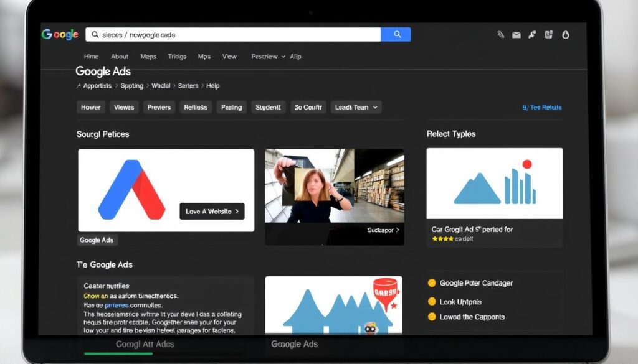
Task: Click the Sourgl Petices heading
Action: (x=103, y=134)
